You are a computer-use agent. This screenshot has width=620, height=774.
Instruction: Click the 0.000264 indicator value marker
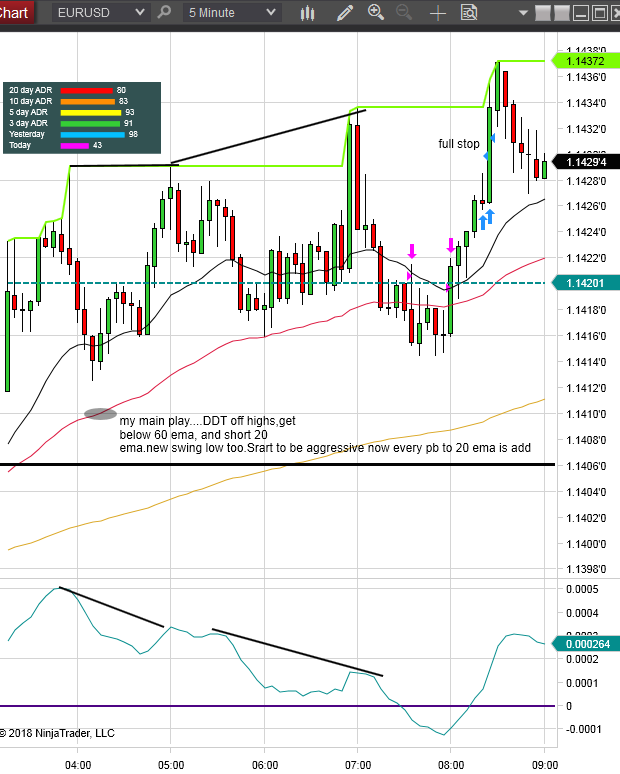tap(586, 644)
